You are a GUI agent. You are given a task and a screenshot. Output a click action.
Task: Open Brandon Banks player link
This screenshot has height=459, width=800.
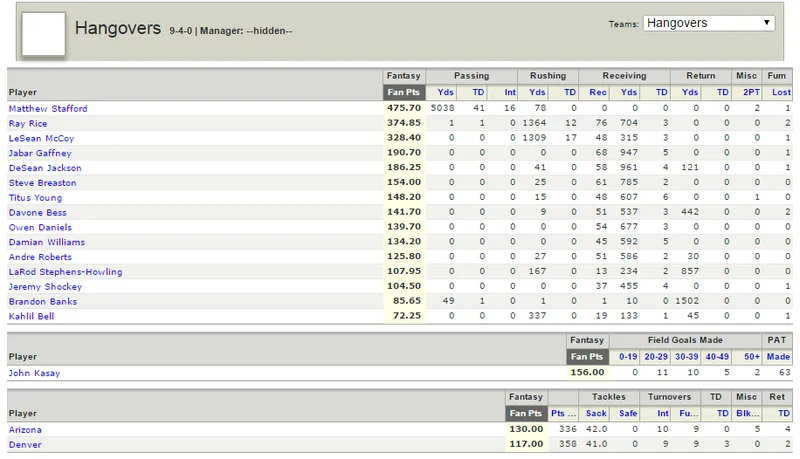(43, 301)
